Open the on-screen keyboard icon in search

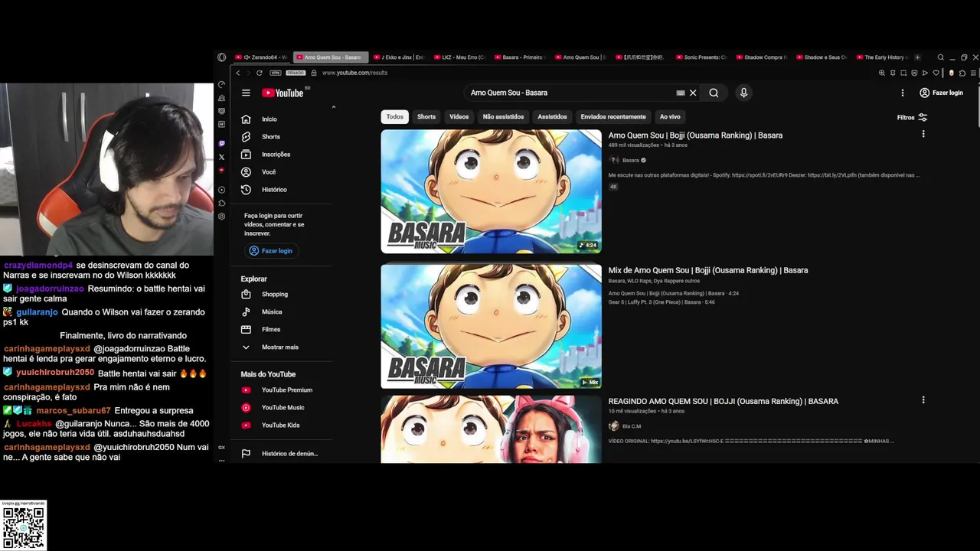coord(681,93)
